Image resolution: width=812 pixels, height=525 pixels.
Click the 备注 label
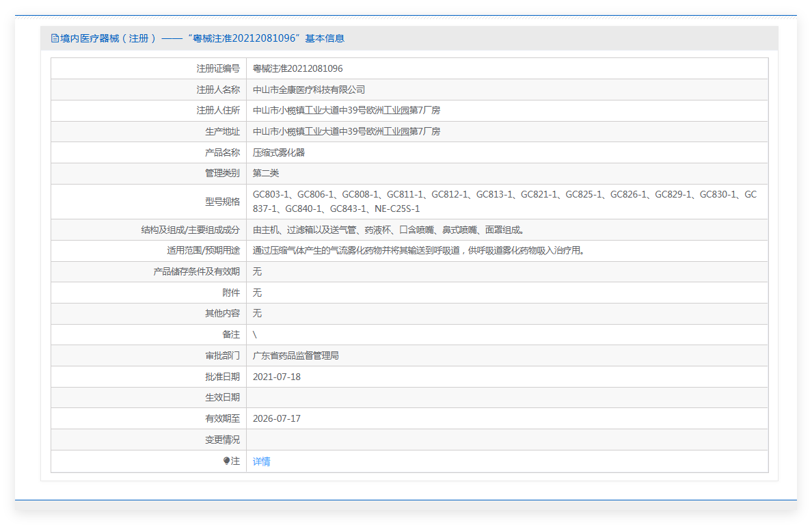231,335
